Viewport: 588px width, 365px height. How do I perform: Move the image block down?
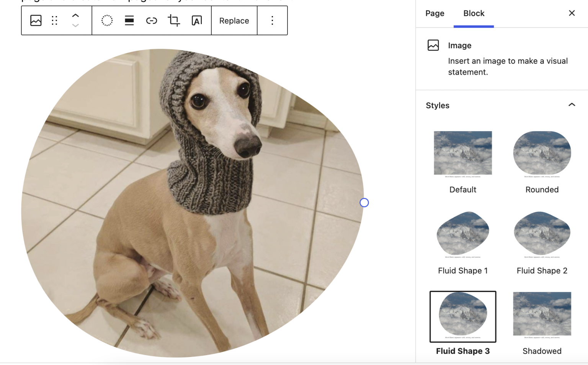click(x=75, y=26)
